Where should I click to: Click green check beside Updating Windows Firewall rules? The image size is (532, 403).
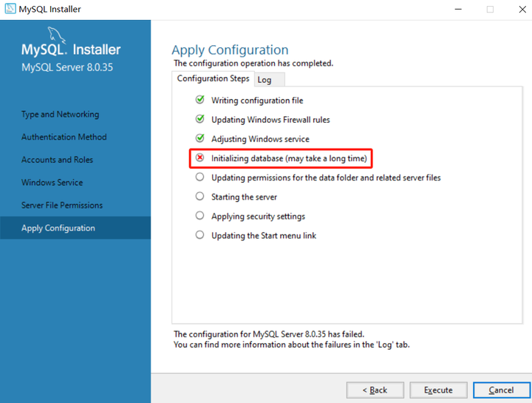[200, 119]
